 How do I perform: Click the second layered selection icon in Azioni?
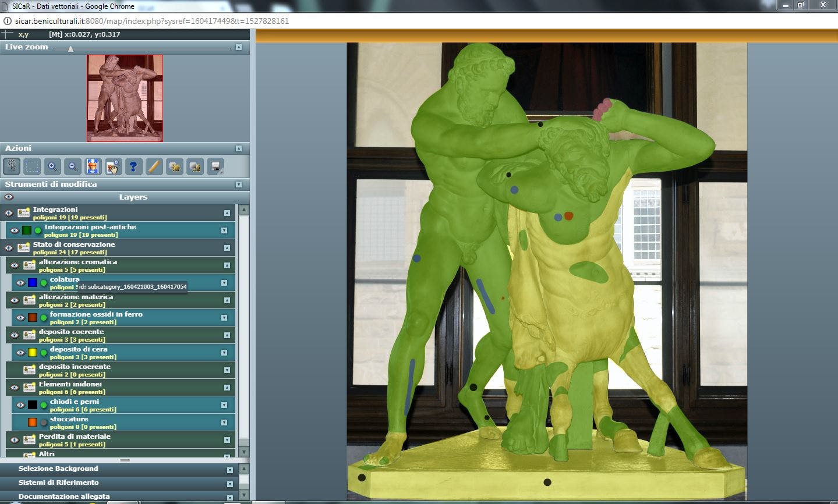pos(195,166)
